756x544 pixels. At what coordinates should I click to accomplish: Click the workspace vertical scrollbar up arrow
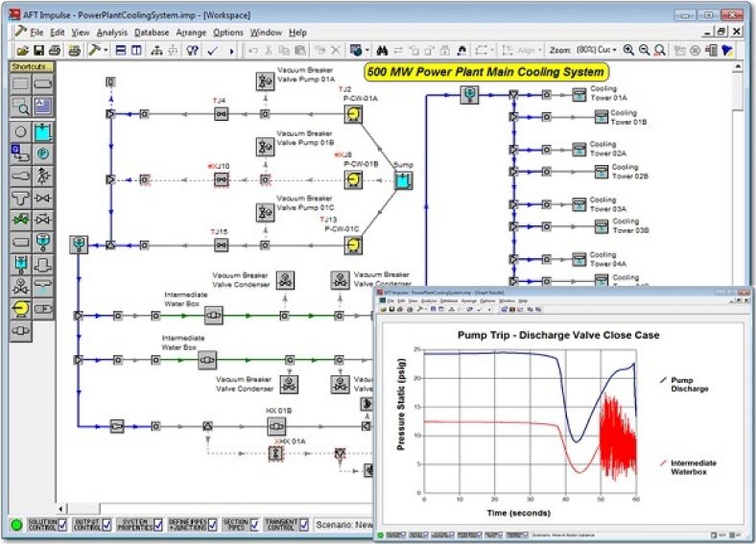(x=737, y=67)
